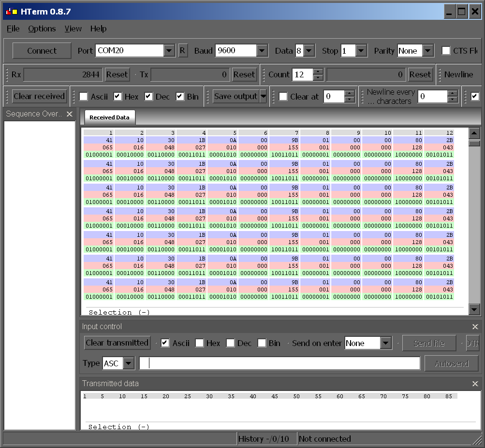This screenshot has width=485, height=448.
Task: Close the Sequence Overview panel
Action: tap(70, 114)
